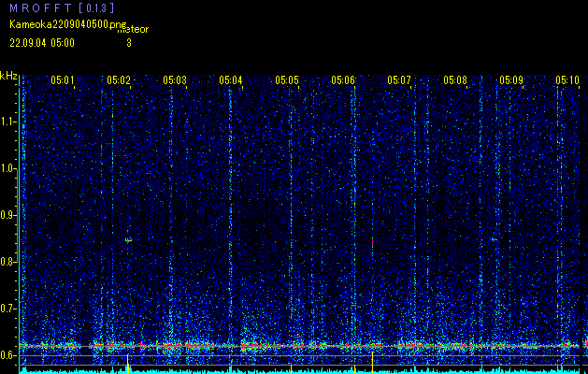Click the meteor label in header
Screen dimensions: 588x374
[133, 30]
